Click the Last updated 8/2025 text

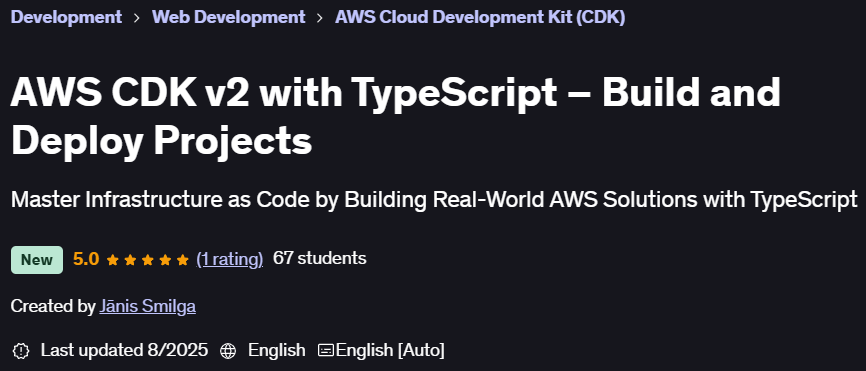(x=124, y=350)
